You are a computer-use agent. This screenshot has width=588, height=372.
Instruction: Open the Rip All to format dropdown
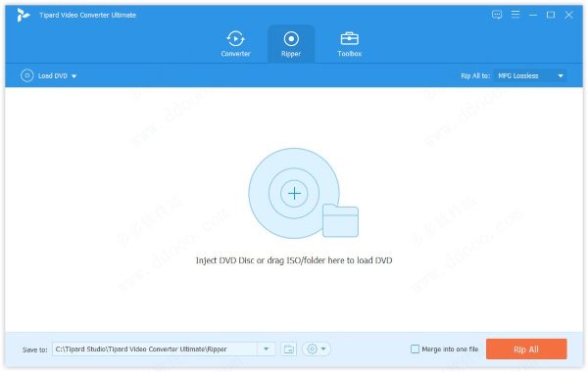pyautogui.click(x=530, y=75)
